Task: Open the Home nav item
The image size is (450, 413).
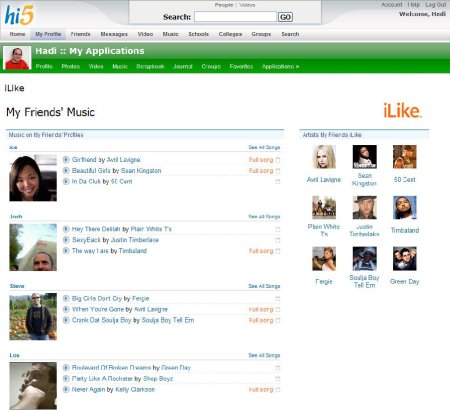Action: click(17, 34)
